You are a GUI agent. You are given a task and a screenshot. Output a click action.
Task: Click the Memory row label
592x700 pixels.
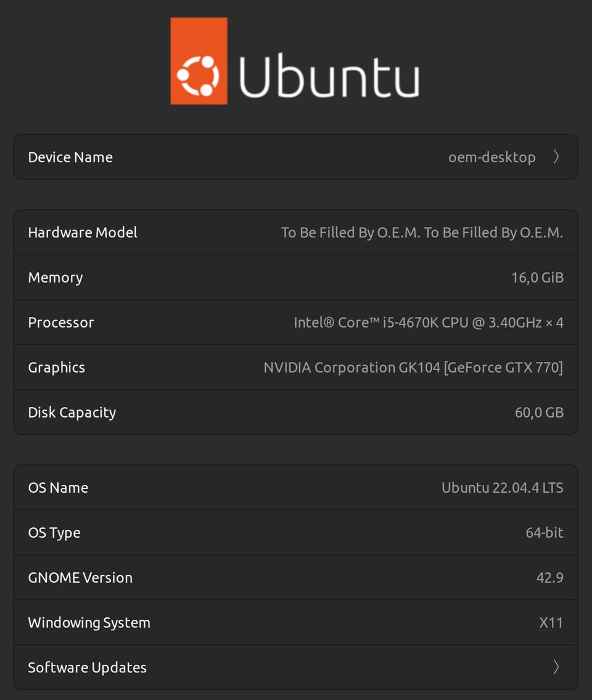(55, 278)
